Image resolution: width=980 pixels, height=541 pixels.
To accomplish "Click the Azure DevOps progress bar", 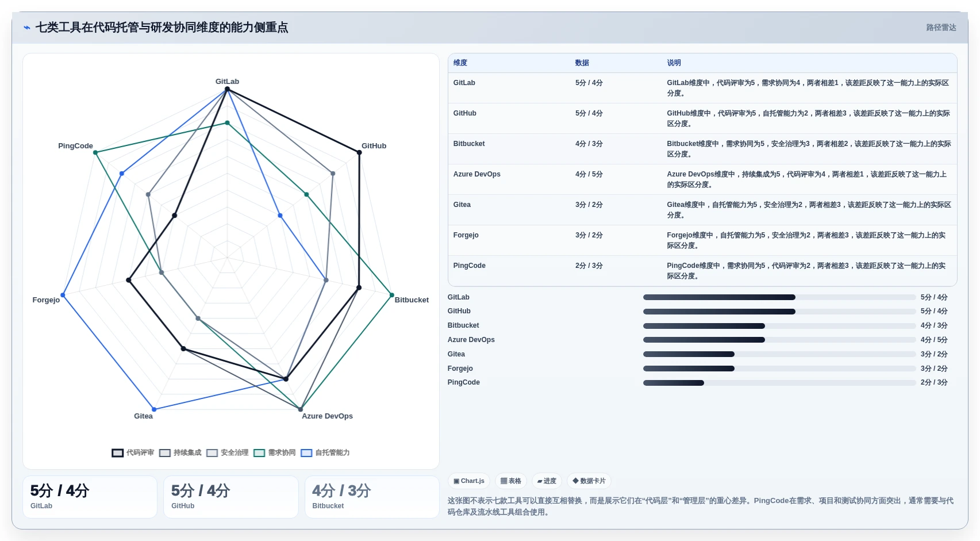I will (x=779, y=340).
